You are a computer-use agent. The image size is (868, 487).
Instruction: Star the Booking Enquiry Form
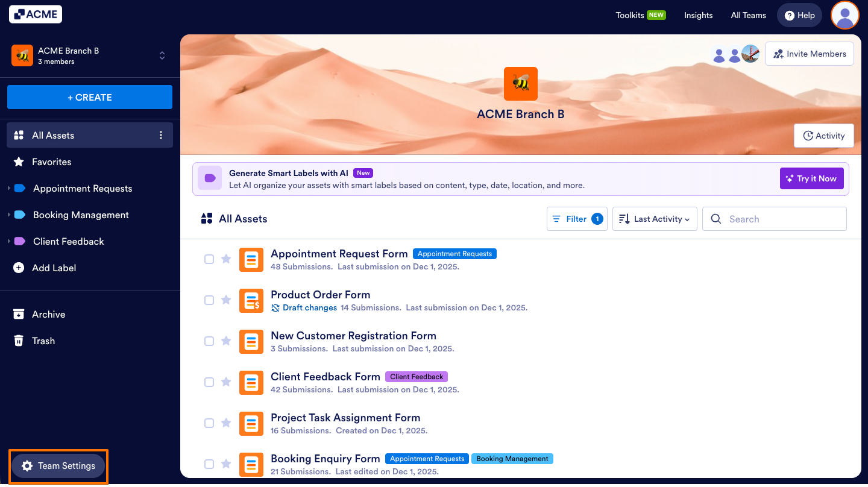tap(226, 464)
